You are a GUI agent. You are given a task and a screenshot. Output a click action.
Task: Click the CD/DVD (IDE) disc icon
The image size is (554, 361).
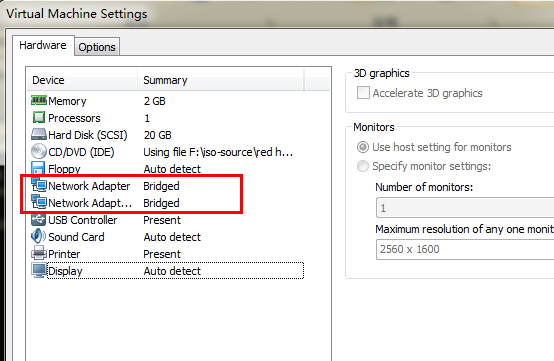click(39, 152)
